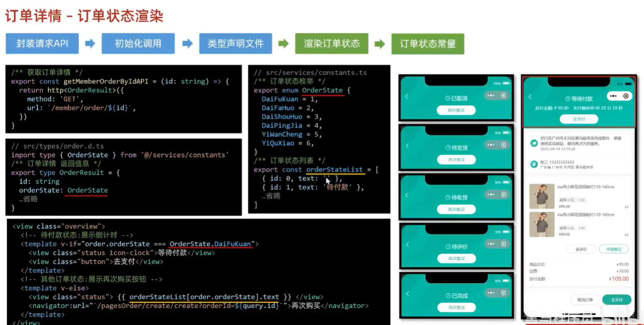Click the clock icon beside 已取消
644x325 pixels.
point(448,99)
